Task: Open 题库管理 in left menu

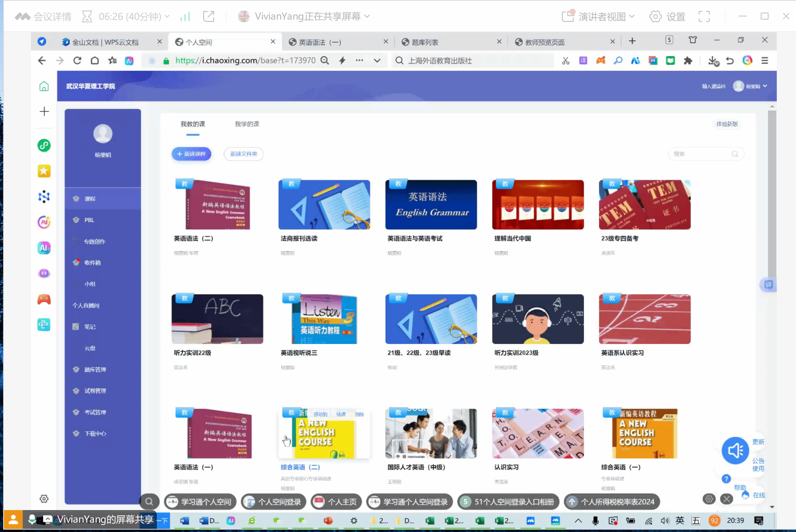Action: (95, 369)
